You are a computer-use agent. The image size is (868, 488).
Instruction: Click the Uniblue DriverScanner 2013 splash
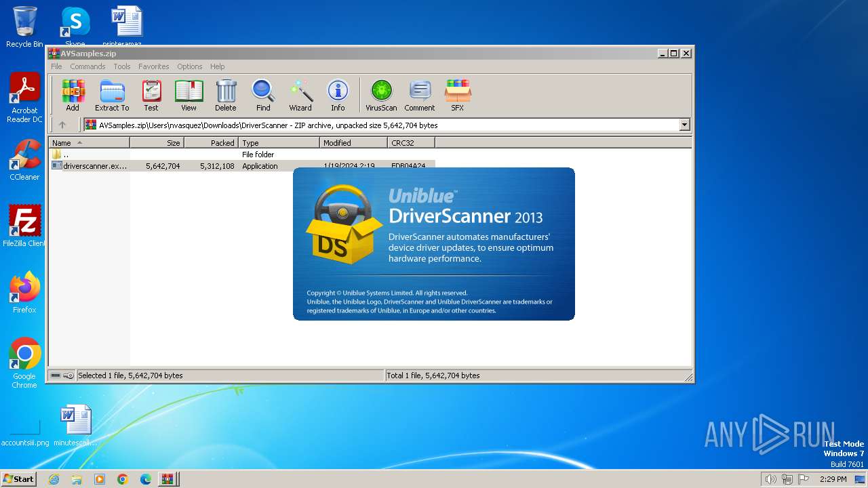tap(434, 244)
